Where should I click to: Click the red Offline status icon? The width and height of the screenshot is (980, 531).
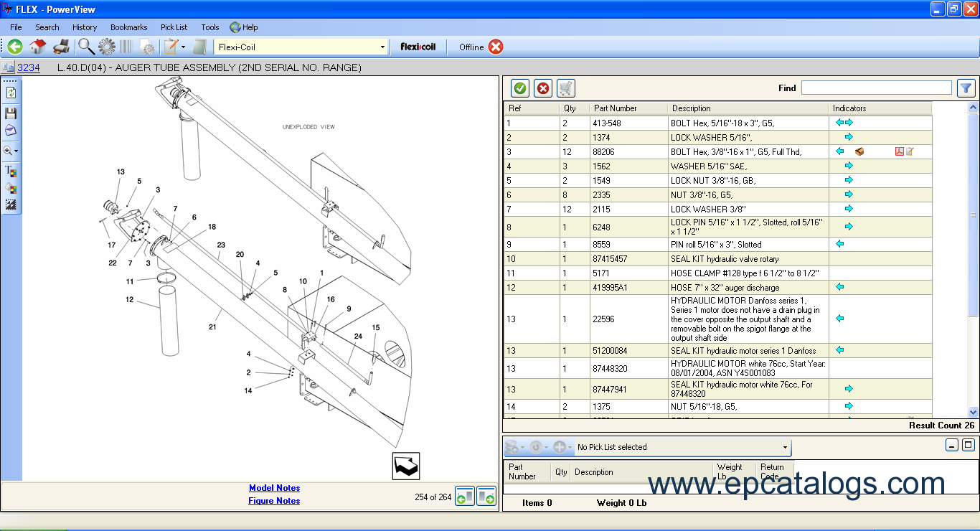point(496,47)
